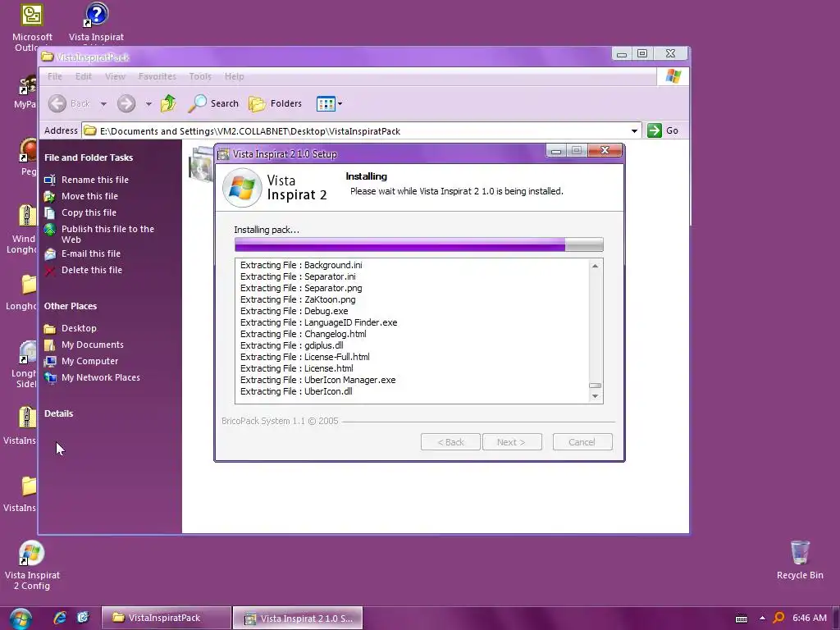Click the Up folder arrow icon

[168, 103]
